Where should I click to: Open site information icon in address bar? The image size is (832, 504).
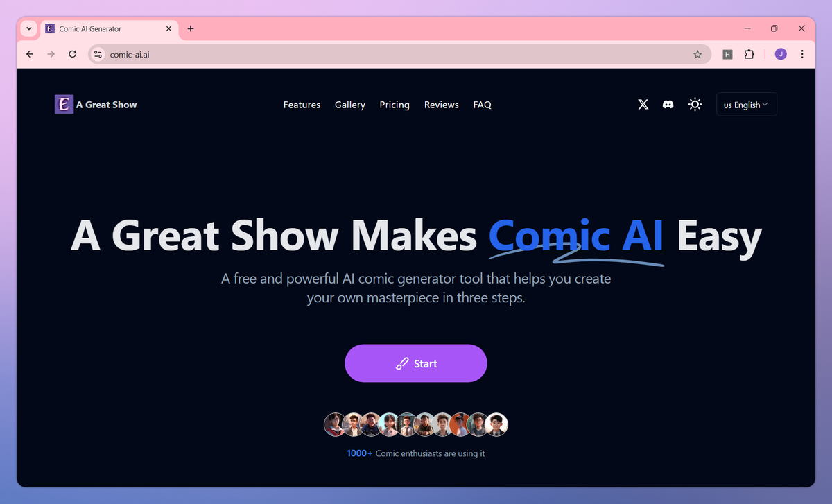tap(98, 54)
